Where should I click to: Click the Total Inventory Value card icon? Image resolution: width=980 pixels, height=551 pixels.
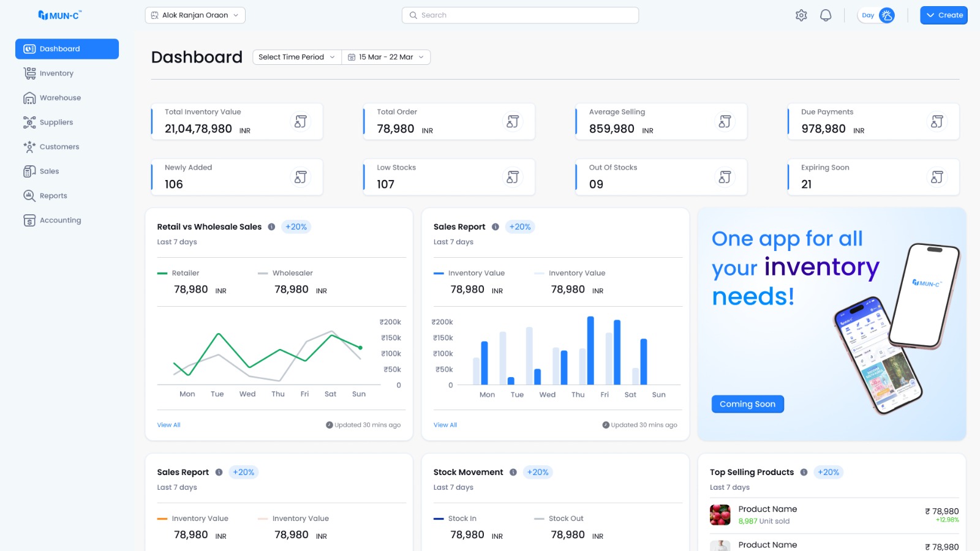point(300,122)
